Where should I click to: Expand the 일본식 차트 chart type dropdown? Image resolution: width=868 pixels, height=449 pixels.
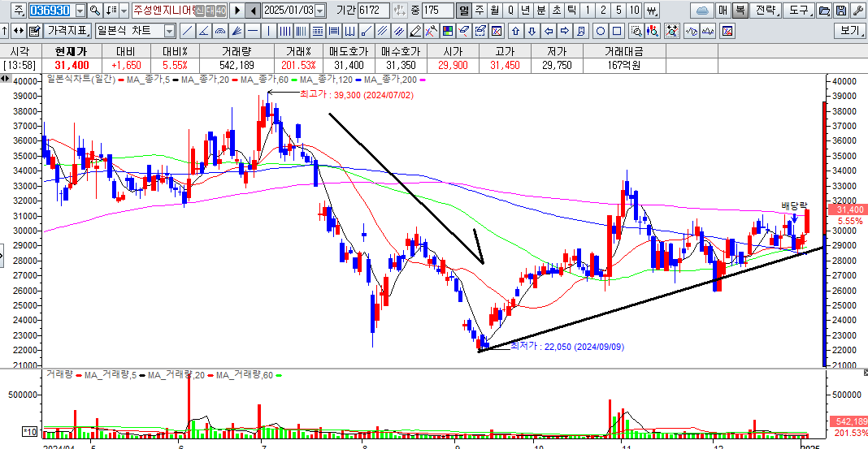tap(169, 31)
